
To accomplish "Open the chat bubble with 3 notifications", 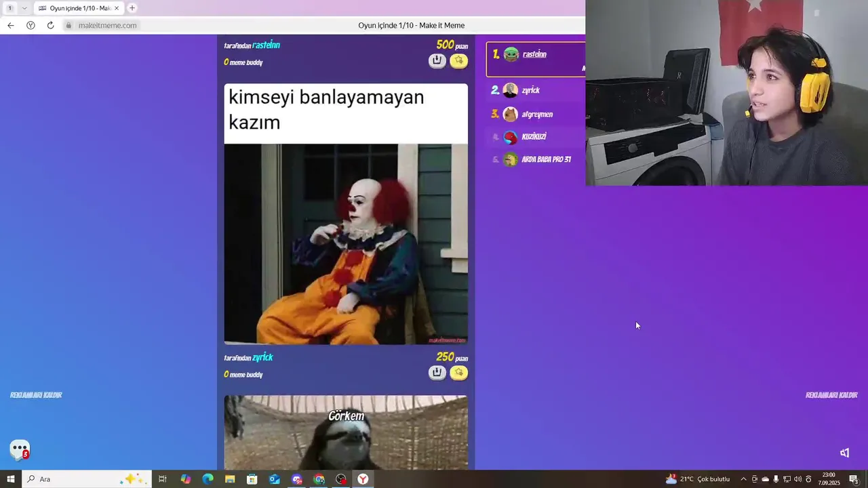I will tap(20, 449).
